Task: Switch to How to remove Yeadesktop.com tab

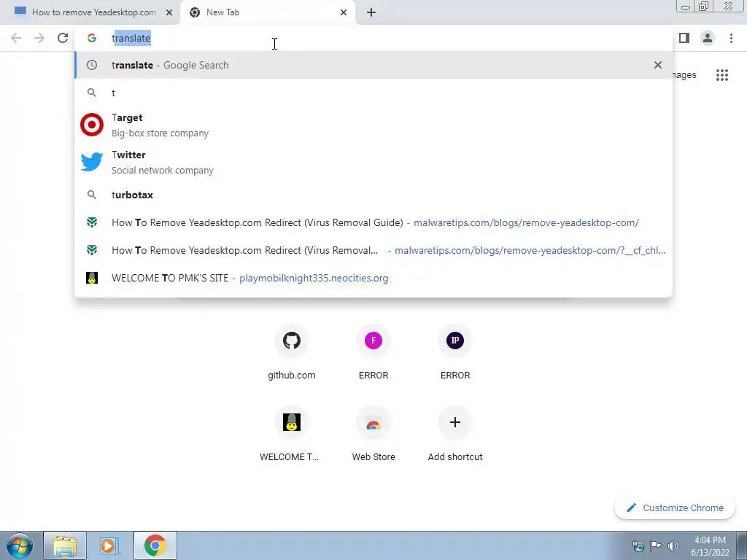Action: tap(90, 12)
